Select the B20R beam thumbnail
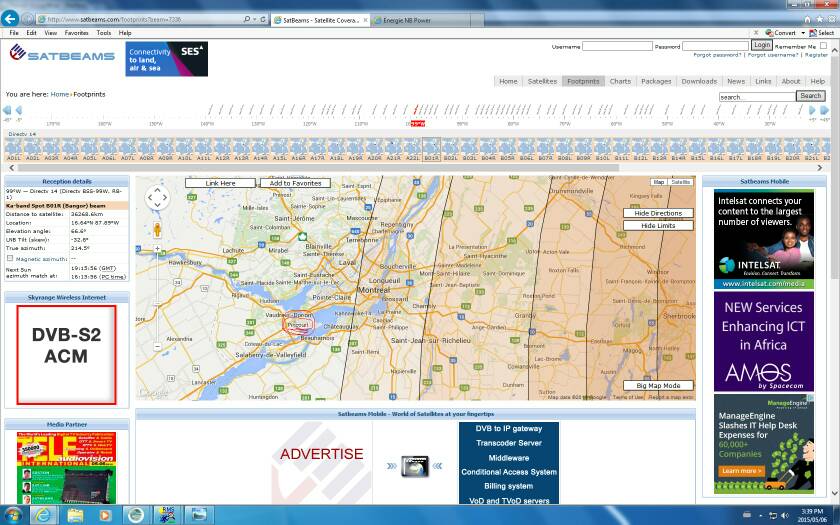The height and width of the screenshot is (525, 840). click(792, 149)
